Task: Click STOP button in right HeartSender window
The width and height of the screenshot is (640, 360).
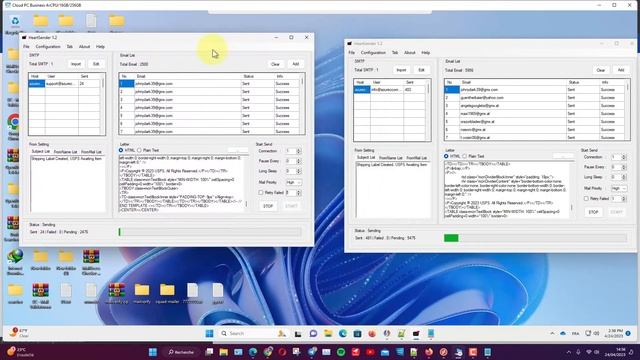Action: 593,212
